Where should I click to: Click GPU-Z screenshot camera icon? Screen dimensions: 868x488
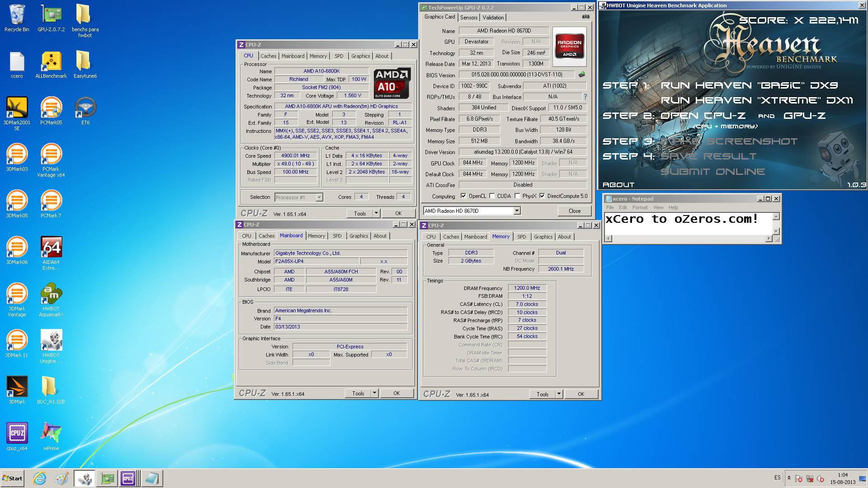(x=585, y=17)
